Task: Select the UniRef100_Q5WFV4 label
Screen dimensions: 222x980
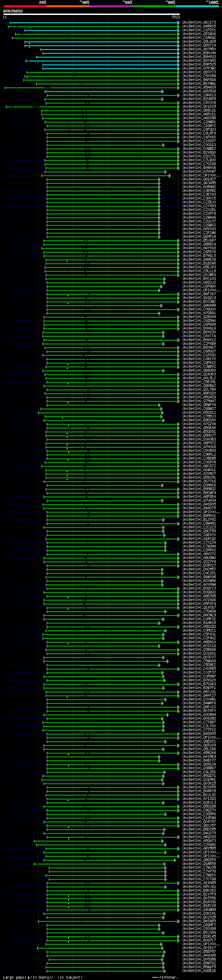Action: coord(199,405)
